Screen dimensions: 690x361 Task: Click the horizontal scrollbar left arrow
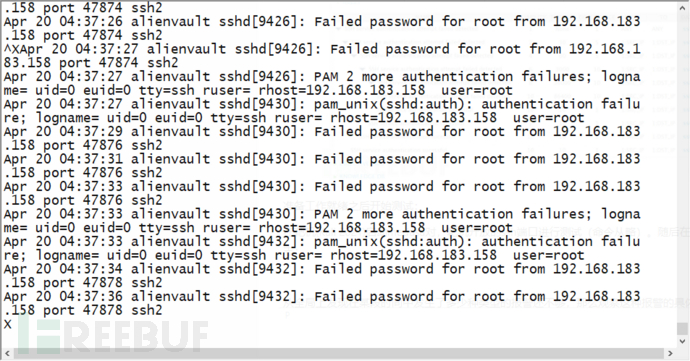point(7,354)
